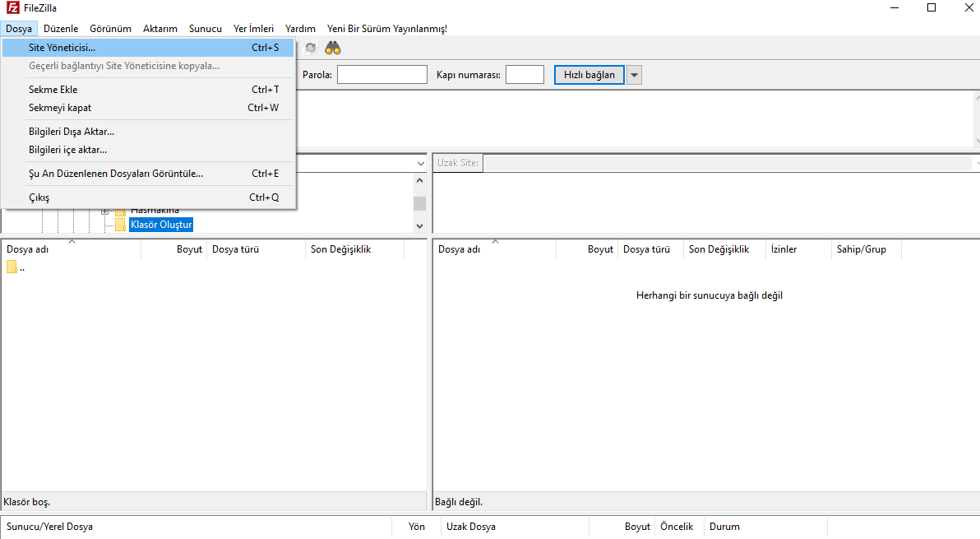
Task: Sort local list by Son Değişiklik column
Action: [355, 249]
